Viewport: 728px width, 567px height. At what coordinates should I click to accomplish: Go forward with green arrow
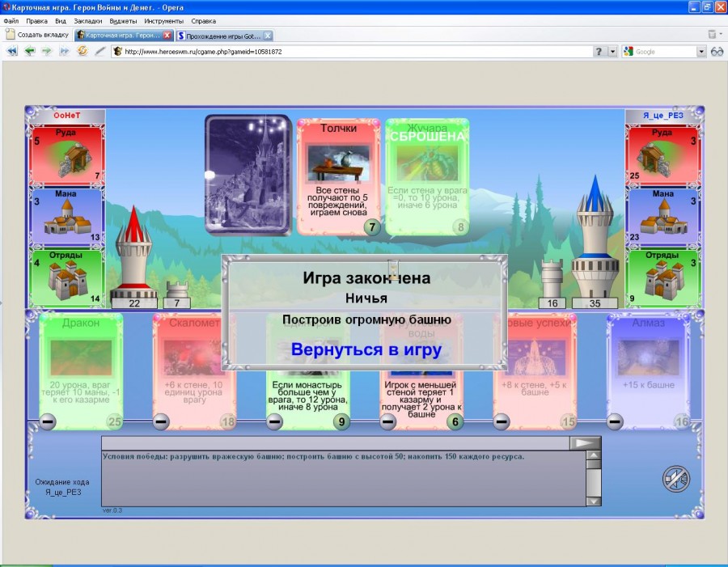point(47,51)
